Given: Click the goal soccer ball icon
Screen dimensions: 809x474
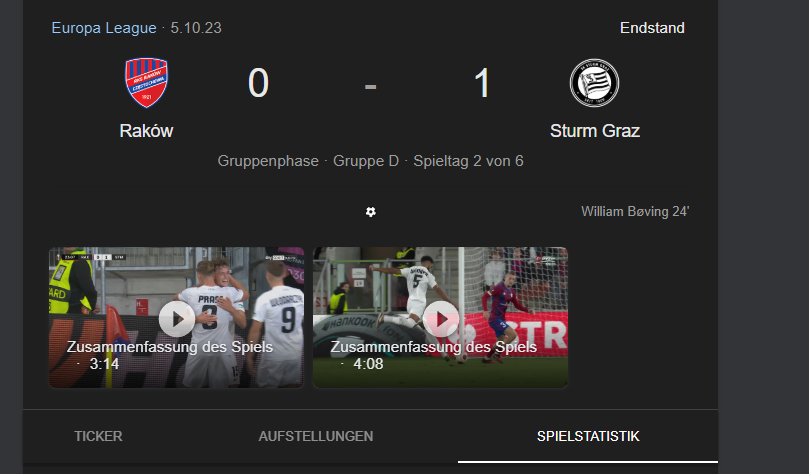Looking at the screenshot, I should point(370,212).
